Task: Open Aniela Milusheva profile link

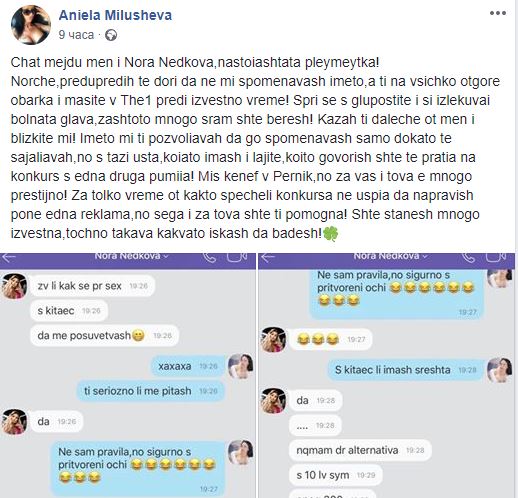Action: click(x=115, y=15)
